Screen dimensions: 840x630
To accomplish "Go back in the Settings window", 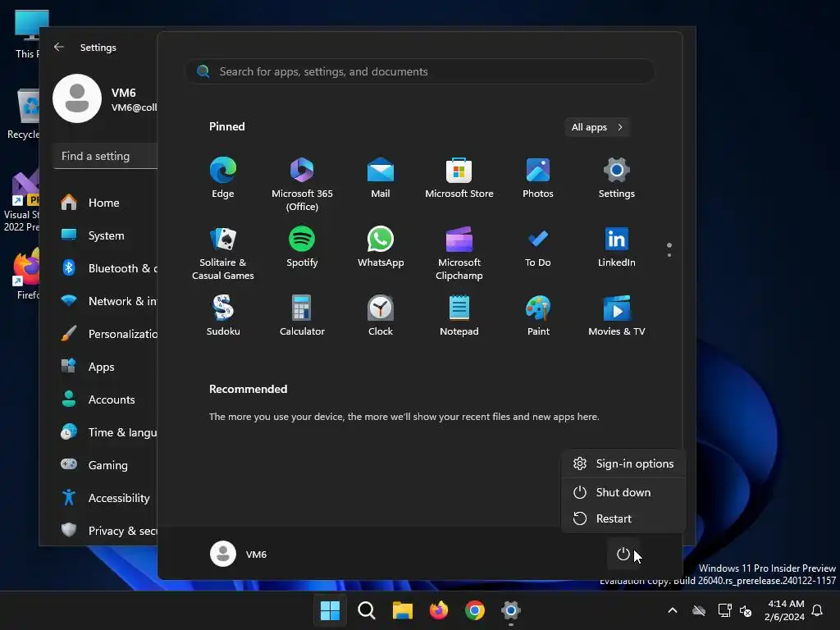I will 59,47.
